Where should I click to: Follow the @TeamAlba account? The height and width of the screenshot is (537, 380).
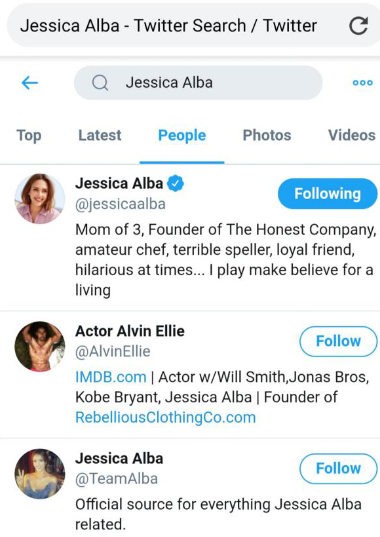pyautogui.click(x=338, y=469)
